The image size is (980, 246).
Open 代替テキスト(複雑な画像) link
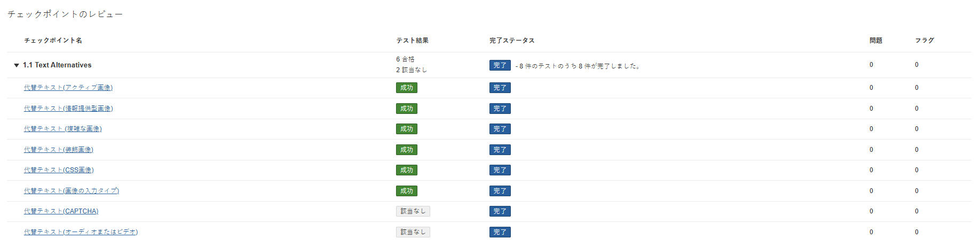[63, 129]
